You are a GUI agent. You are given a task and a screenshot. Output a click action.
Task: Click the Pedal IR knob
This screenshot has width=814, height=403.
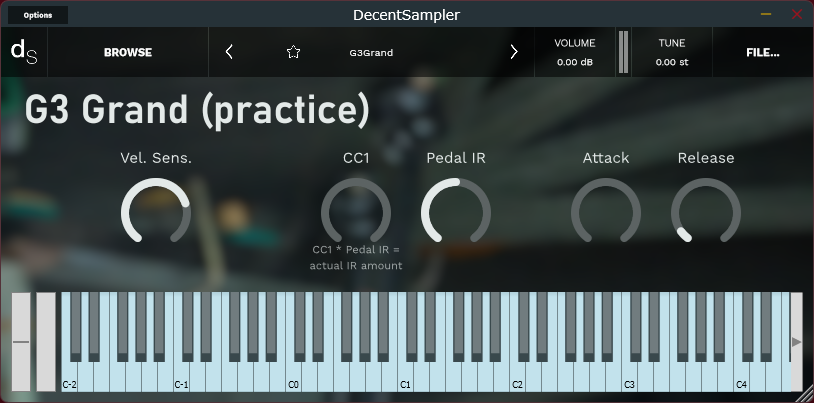(x=456, y=212)
